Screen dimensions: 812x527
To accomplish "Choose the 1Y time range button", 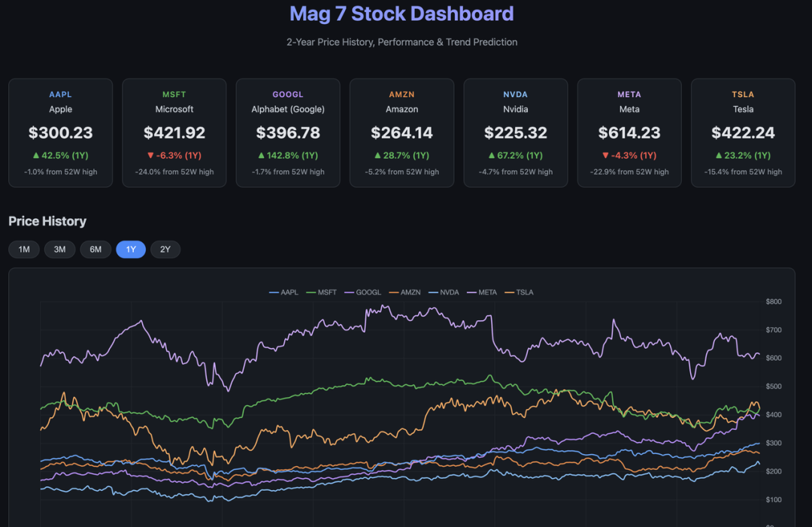I will [x=131, y=250].
